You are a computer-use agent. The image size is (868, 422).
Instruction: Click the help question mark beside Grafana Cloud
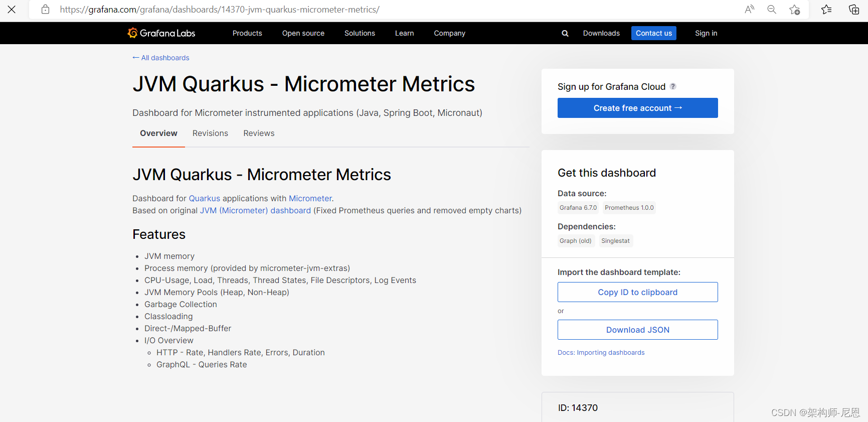coord(673,86)
